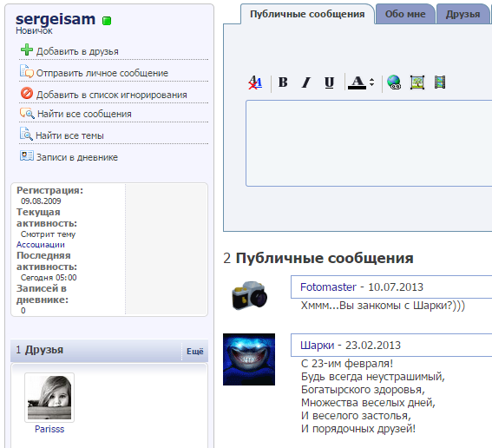The height and width of the screenshot is (448, 492).
Task: Toggle underline formatting in editor toolbar
Action: click(329, 82)
